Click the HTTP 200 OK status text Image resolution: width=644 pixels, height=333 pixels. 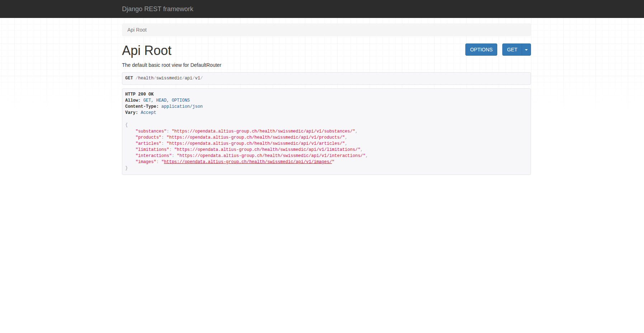[139, 94]
